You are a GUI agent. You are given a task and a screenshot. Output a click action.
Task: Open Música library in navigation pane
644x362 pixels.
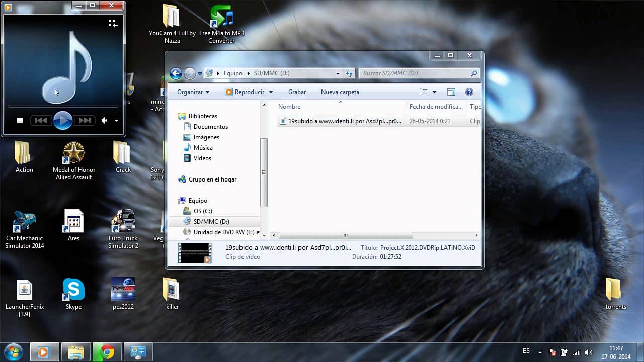tap(203, 148)
